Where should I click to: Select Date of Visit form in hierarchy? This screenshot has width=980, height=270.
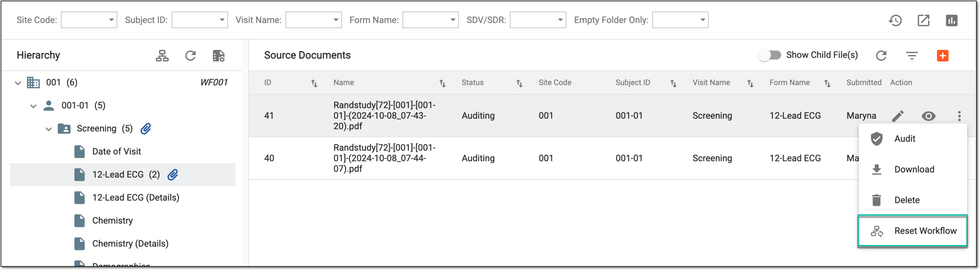116,151
